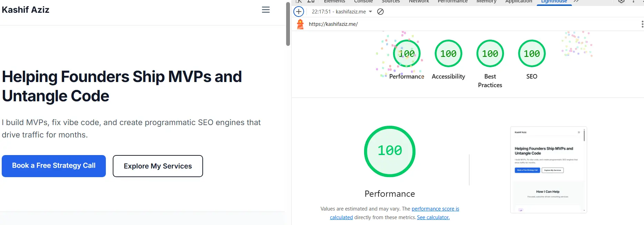The image size is (644, 225).
Task: Click Book a Free Strategy Call button
Action: 54,166
